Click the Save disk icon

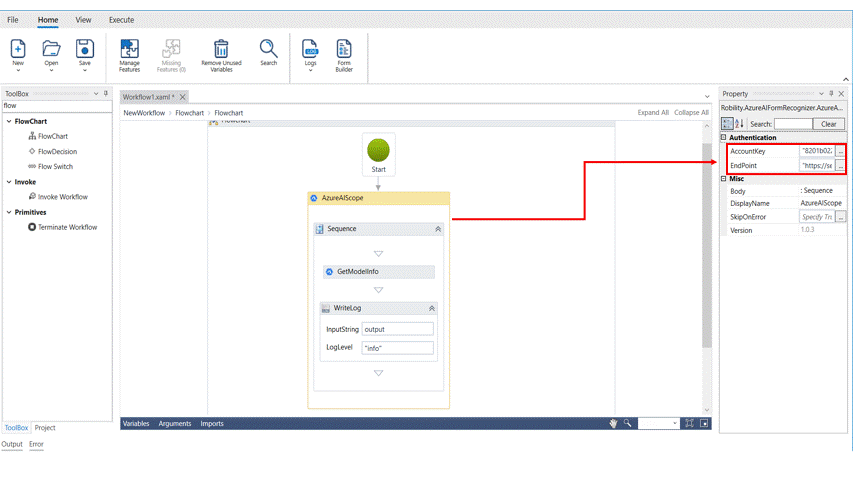[x=85, y=49]
